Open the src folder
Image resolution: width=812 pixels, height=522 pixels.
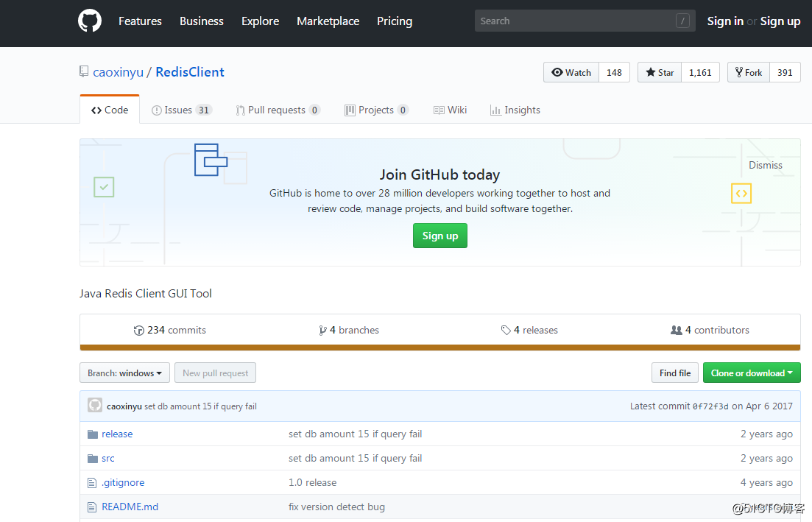[x=108, y=458]
